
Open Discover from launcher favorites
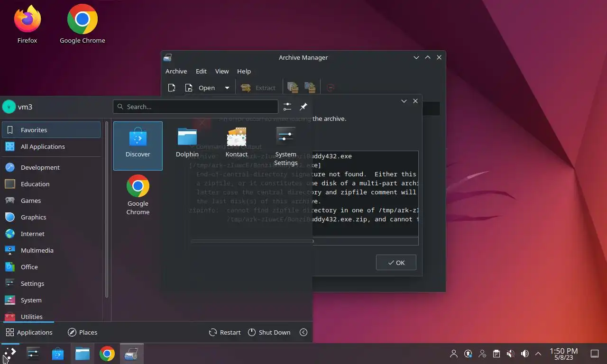click(x=138, y=146)
